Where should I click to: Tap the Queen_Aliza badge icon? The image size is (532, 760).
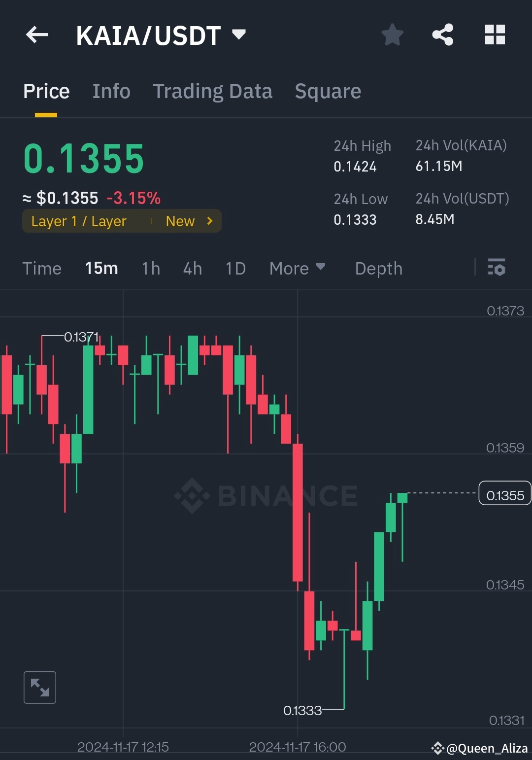click(x=438, y=748)
